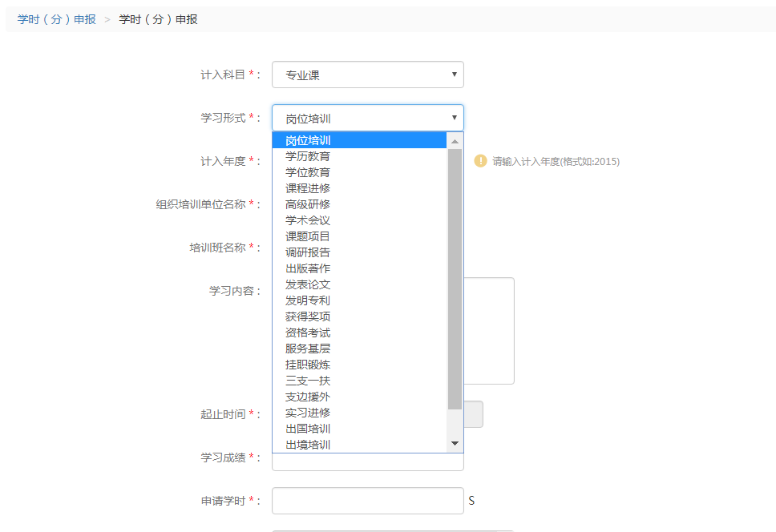Choose the 发明专利 entry

click(x=308, y=300)
